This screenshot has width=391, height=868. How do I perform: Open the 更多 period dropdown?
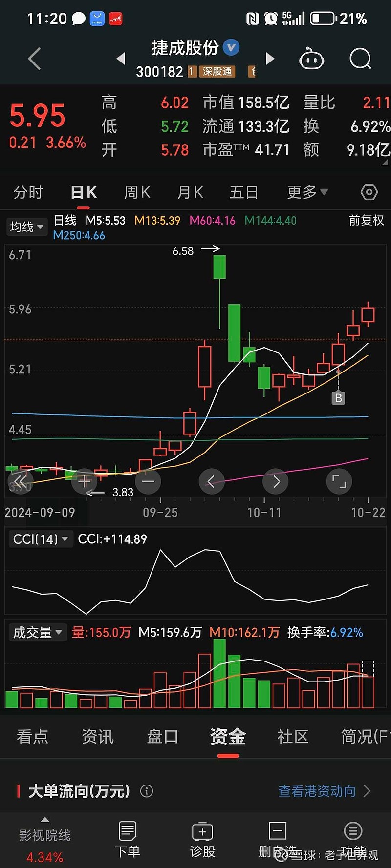pyautogui.click(x=307, y=192)
